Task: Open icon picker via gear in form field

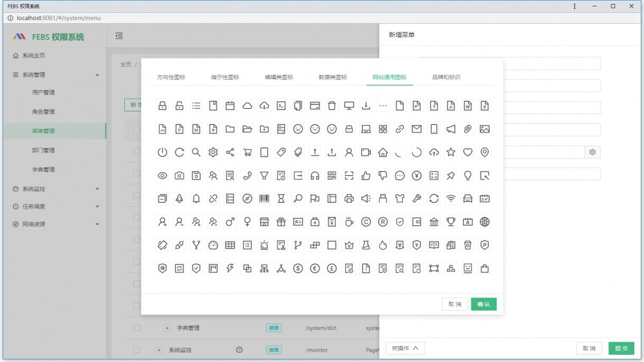Action: 592,152
